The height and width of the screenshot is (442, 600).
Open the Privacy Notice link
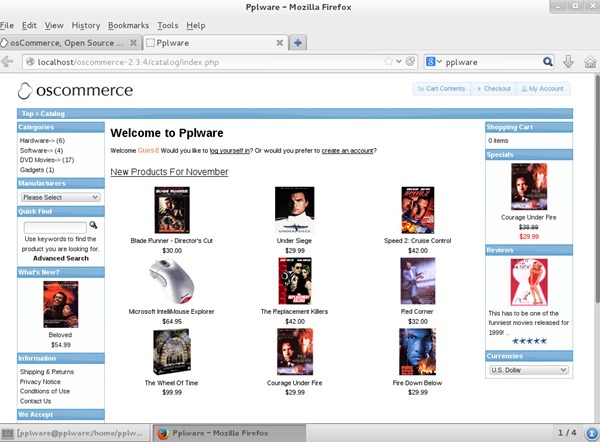pyautogui.click(x=40, y=382)
